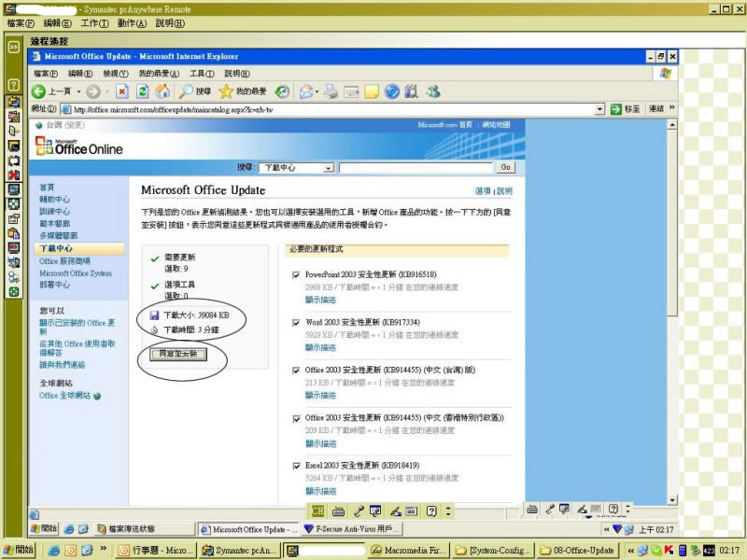747x560 pixels.
Task: Click the IE Mail envelope icon
Action: click(x=306, y=91)
